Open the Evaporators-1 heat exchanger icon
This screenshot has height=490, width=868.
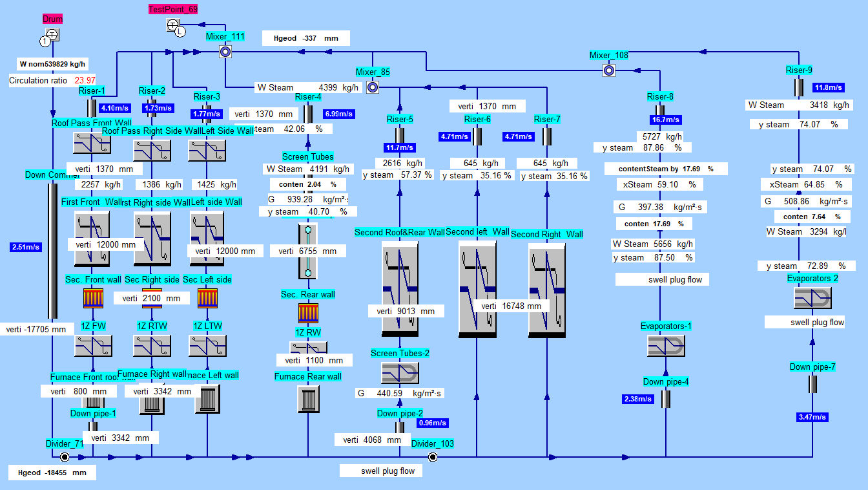click(666, 346)
